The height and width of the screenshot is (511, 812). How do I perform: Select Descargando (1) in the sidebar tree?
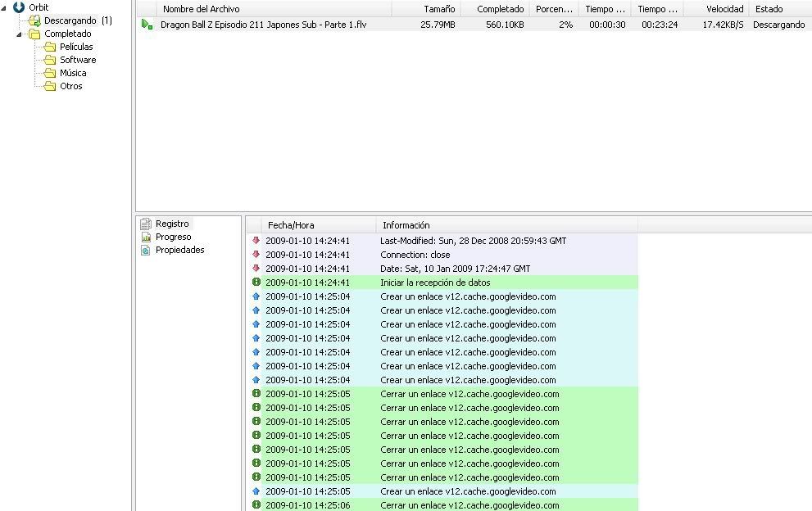tap(78, 20)
